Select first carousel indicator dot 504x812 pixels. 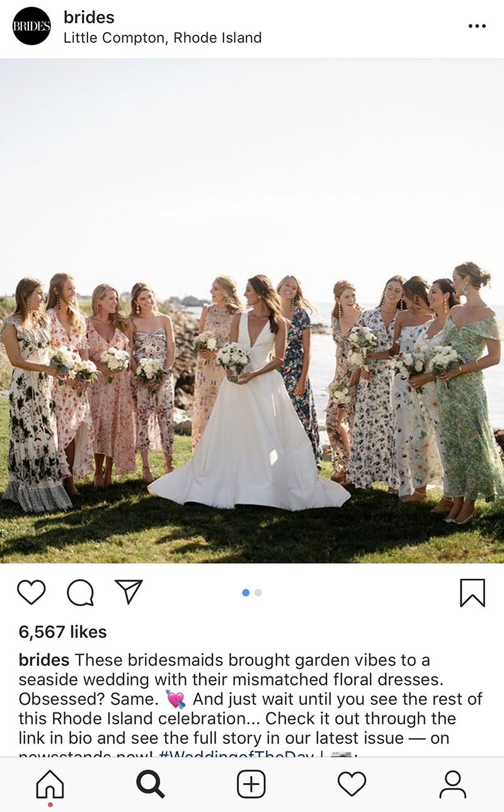246,593
